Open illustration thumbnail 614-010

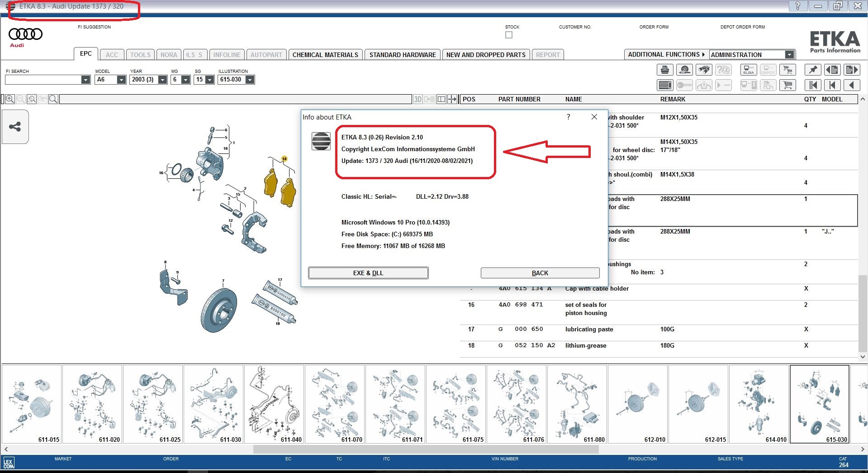[x=759, y=404]
